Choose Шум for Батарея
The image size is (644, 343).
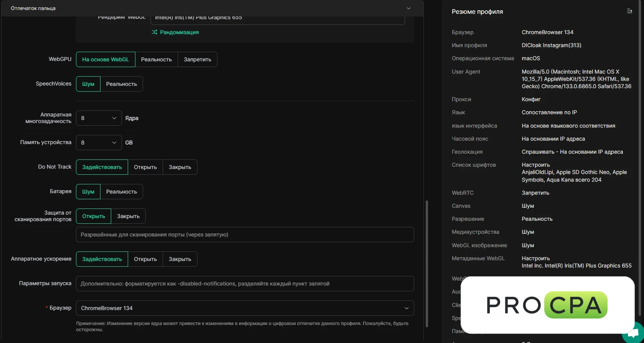pyautogui.click(x=88, y=192)
